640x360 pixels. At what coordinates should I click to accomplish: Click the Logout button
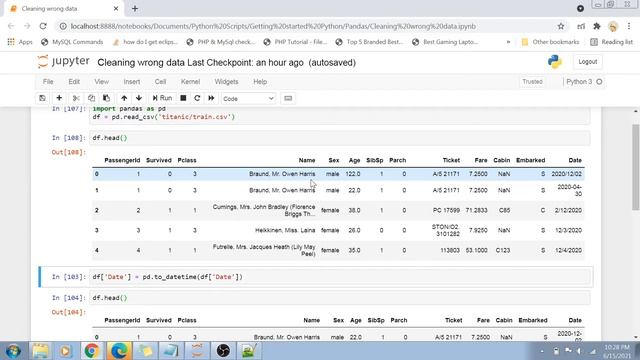pyautogui.click(x=588, y=62)
